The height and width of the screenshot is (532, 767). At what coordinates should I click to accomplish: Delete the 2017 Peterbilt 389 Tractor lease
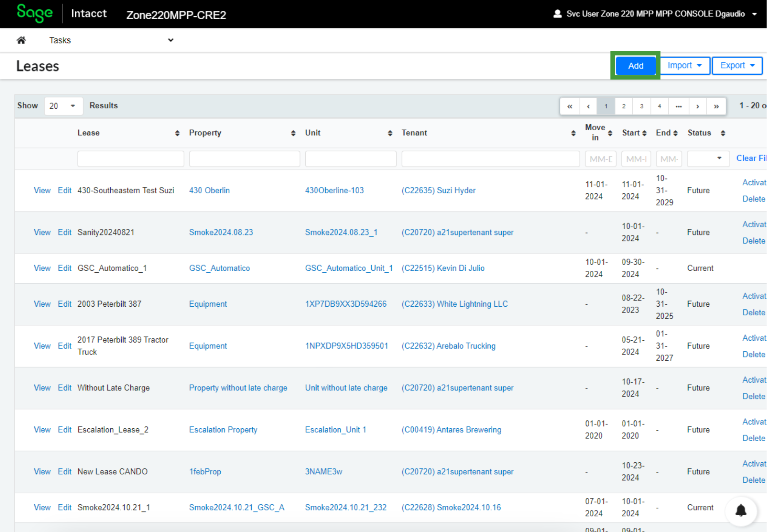click(x=754, y=354)
